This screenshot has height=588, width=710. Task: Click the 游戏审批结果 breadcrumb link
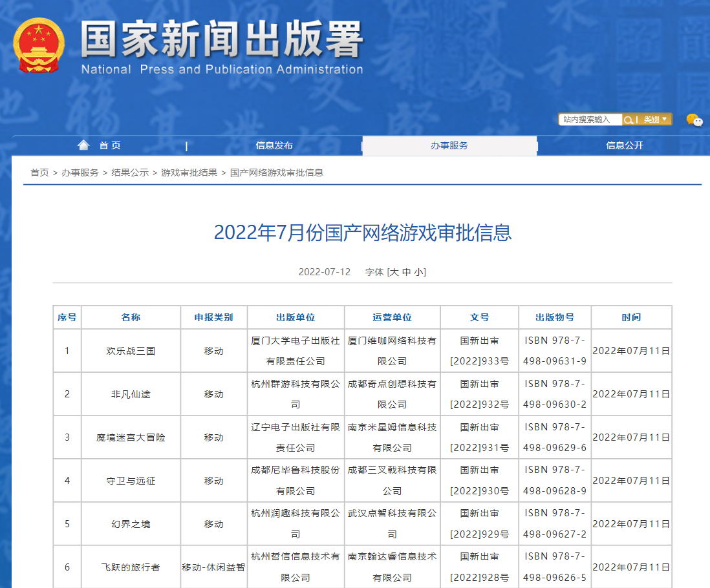click(x=189, y=173)
